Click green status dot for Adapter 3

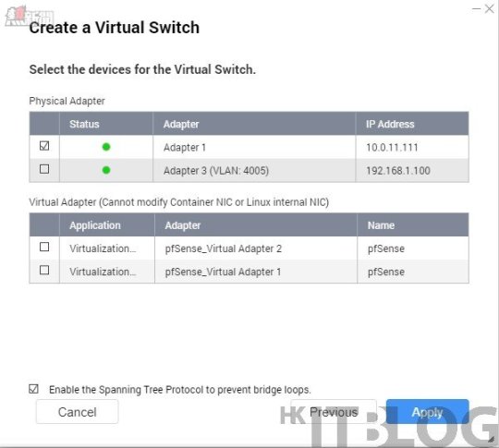pos(106,170)
